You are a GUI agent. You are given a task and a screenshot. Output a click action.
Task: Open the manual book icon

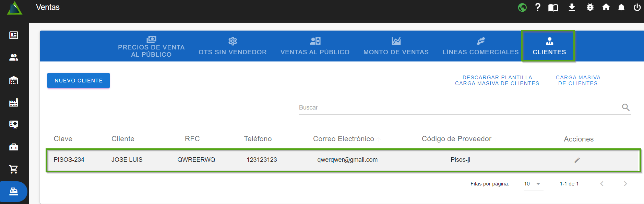pyautogui.click(x=553, y=8)
